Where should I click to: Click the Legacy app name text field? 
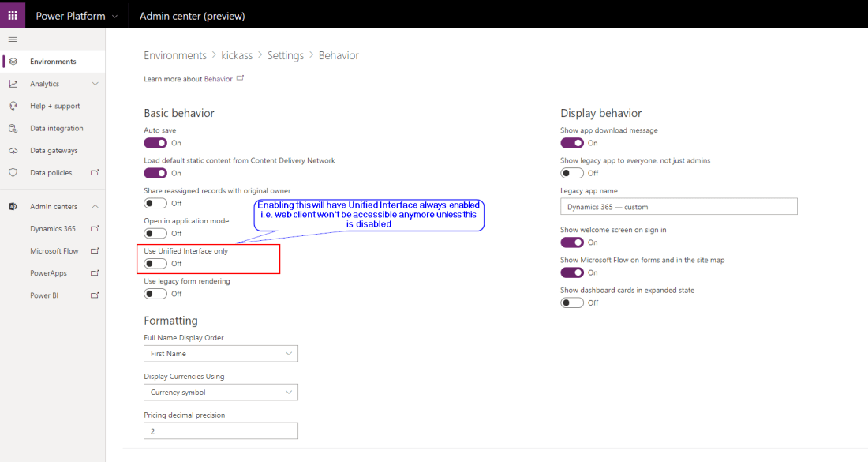pyautogui.click(x=679, y=207)
